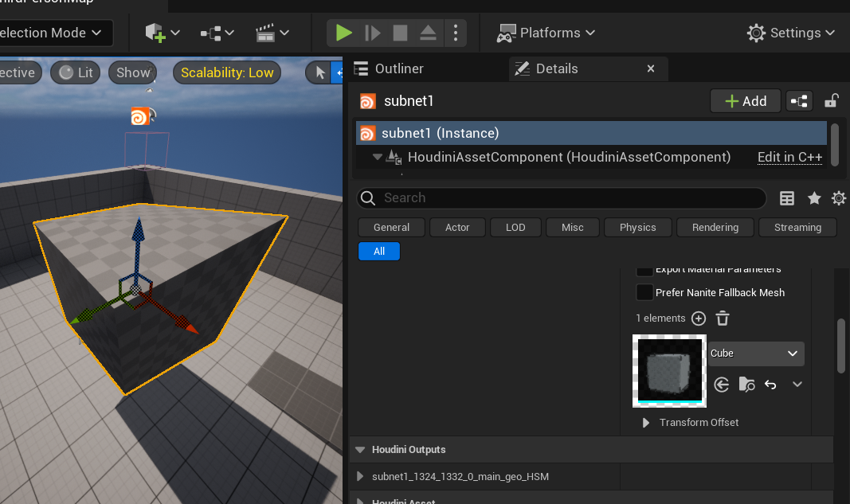Use selected asset from Content Browser arrow
This screenshot has width=850, height=504.
(x=722, y=385)
